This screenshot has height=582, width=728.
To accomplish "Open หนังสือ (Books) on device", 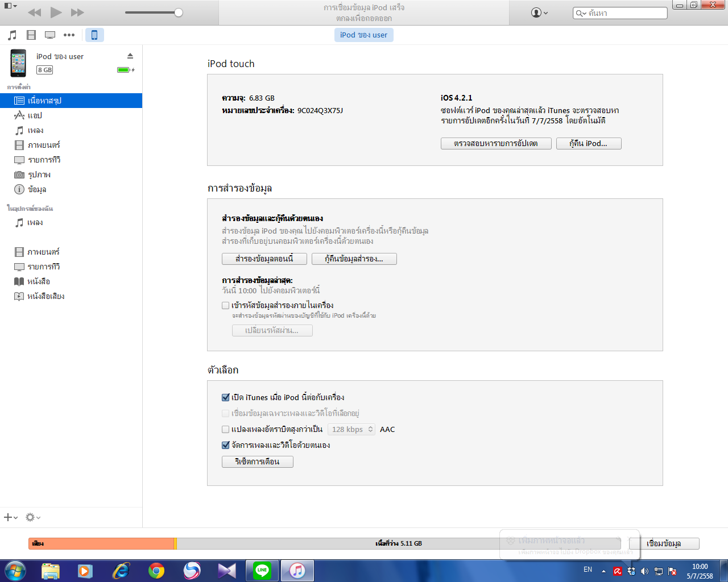I will pyautogui.click(x=71, y=281).
